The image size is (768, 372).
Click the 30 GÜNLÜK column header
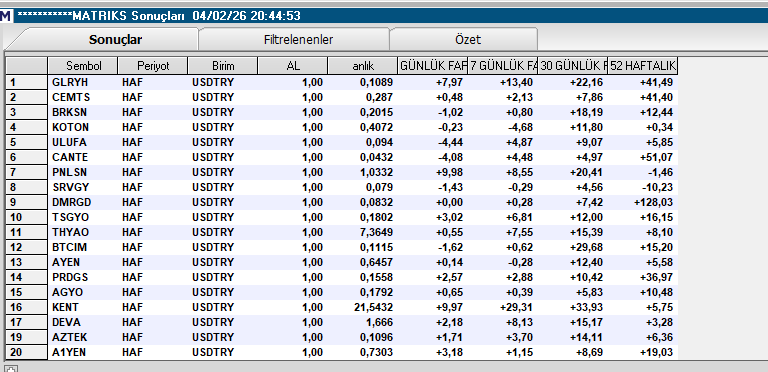click(x=573, y=66)
